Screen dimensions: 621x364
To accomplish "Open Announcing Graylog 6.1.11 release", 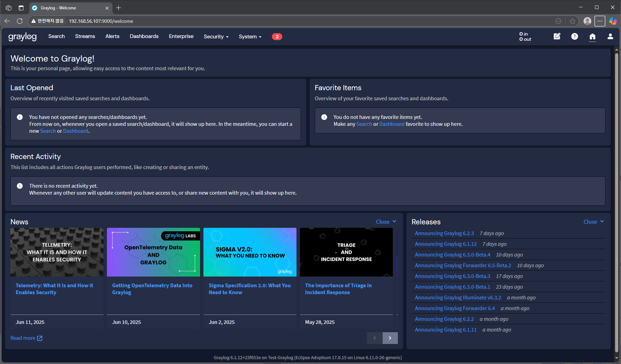I will pyautogui.click(x=446, y=330).
